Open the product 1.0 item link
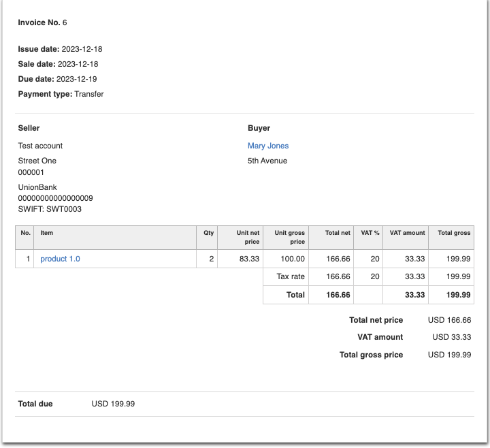The height and width of the screenshot is (448, 490). coord(60,259)
